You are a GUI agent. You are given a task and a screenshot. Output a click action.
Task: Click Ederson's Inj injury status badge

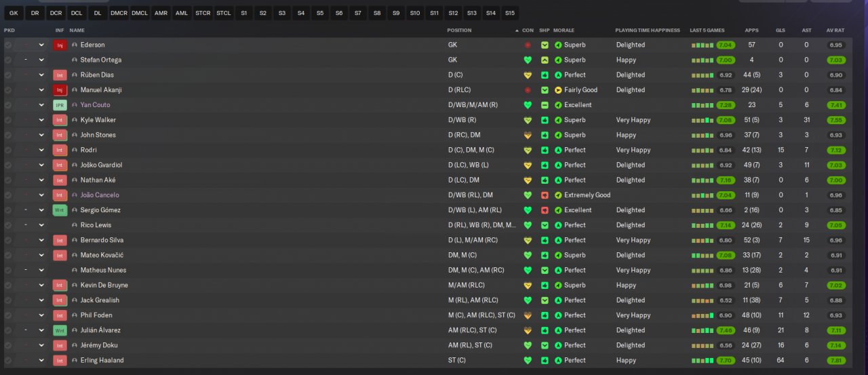coord(60,45)
